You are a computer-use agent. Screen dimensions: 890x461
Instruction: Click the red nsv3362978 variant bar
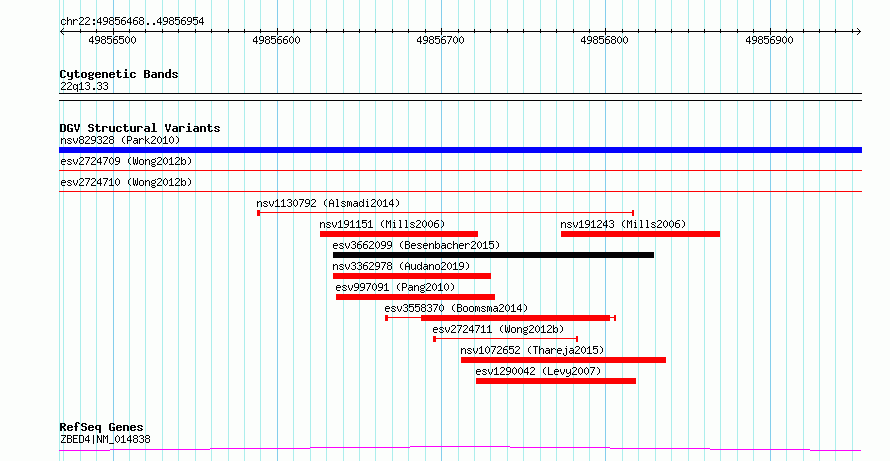point(412,276)
